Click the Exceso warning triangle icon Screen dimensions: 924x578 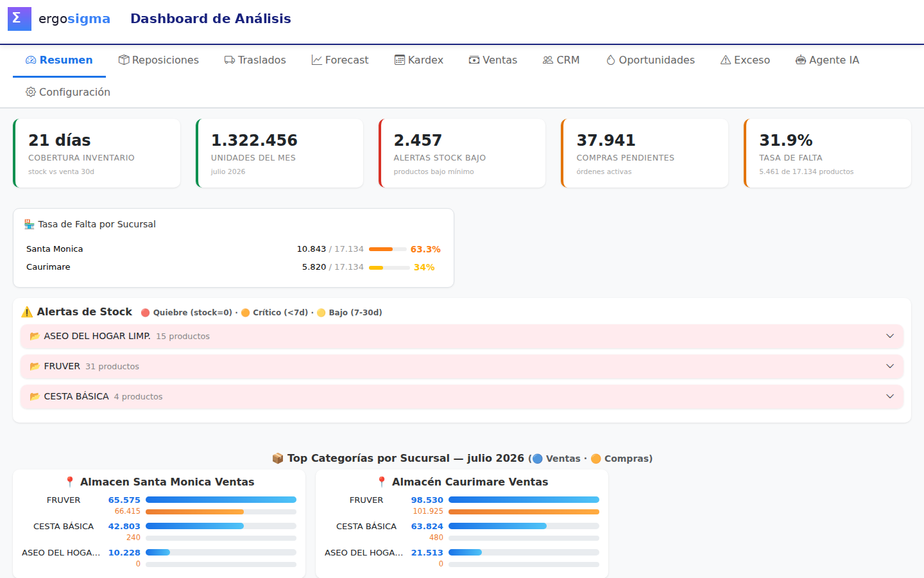pyautogui.click(x=726, y=60)
